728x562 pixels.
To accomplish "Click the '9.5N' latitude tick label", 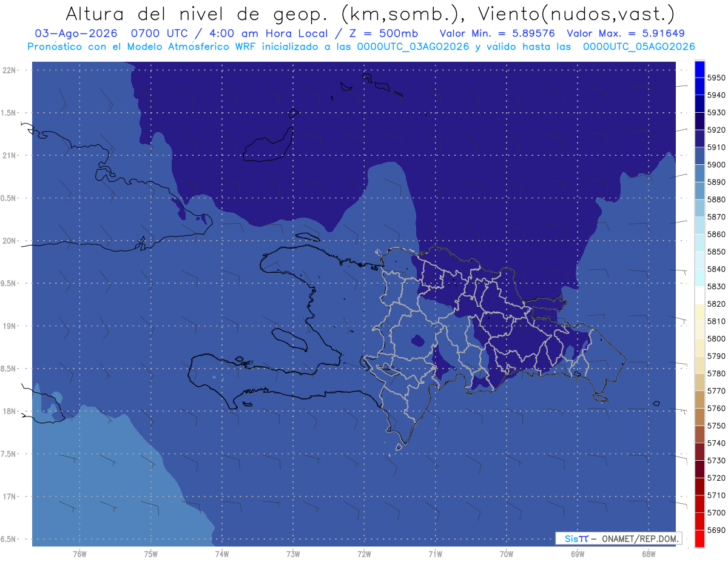I will (9, 284).
